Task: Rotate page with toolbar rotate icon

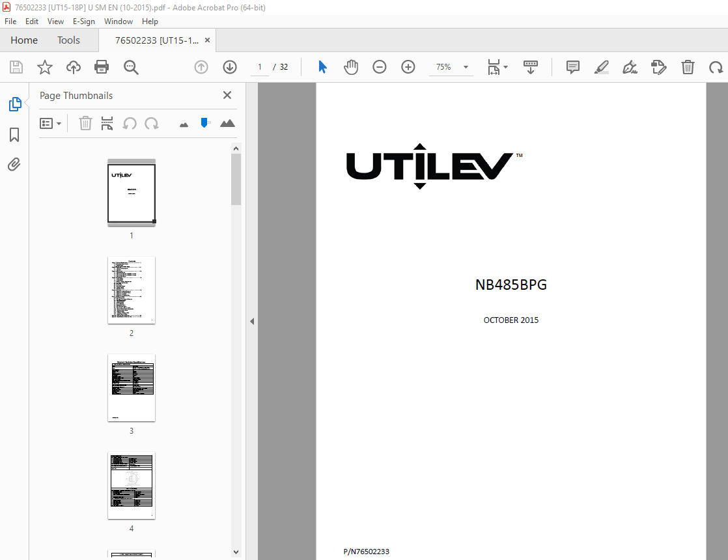Action: click(x=716, y=68)
